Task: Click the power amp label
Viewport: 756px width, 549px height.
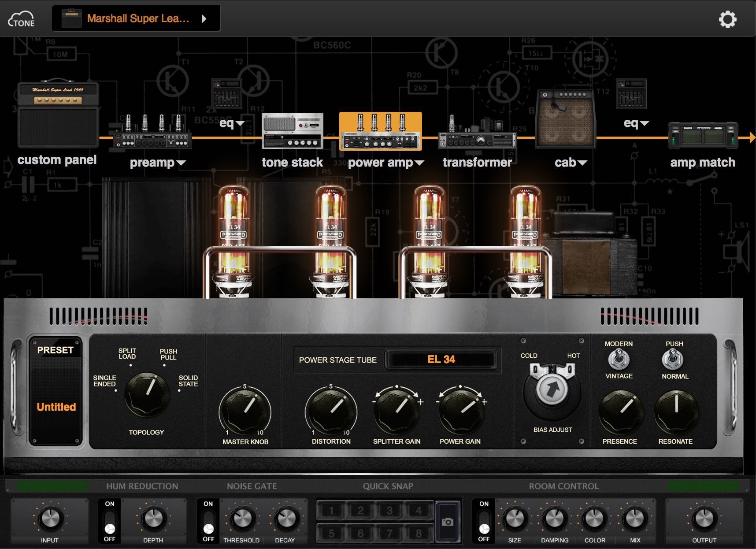Action: click(x=380, y=163)
